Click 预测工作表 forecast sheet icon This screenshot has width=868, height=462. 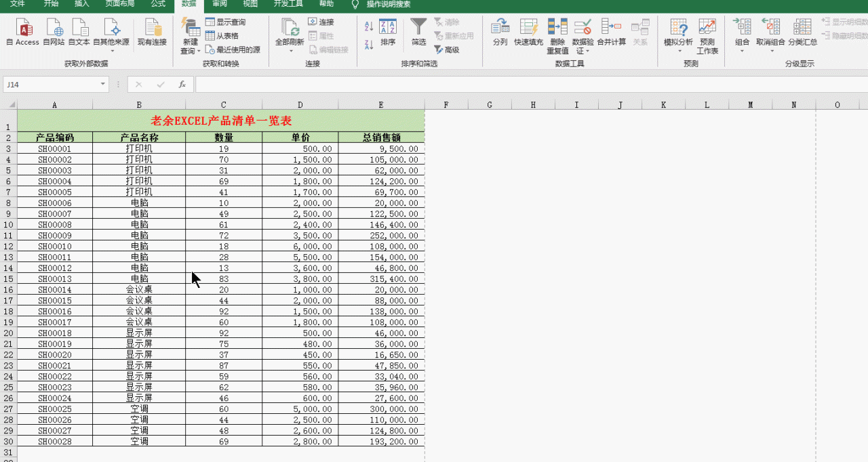pos(707,37)
